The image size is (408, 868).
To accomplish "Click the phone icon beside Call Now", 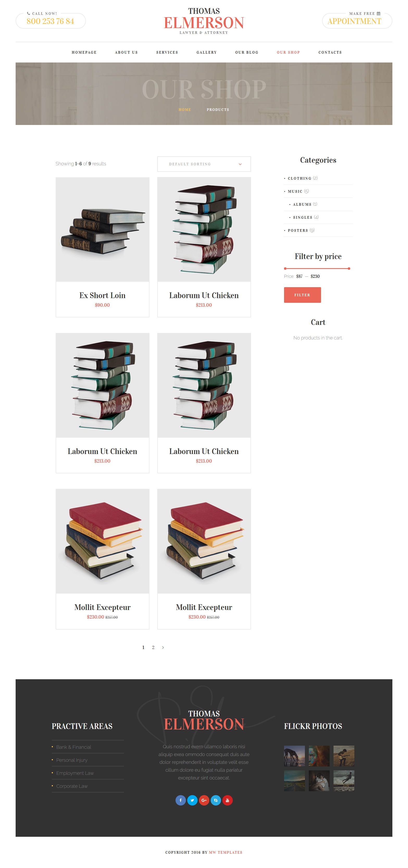I will tap(28, 14).
